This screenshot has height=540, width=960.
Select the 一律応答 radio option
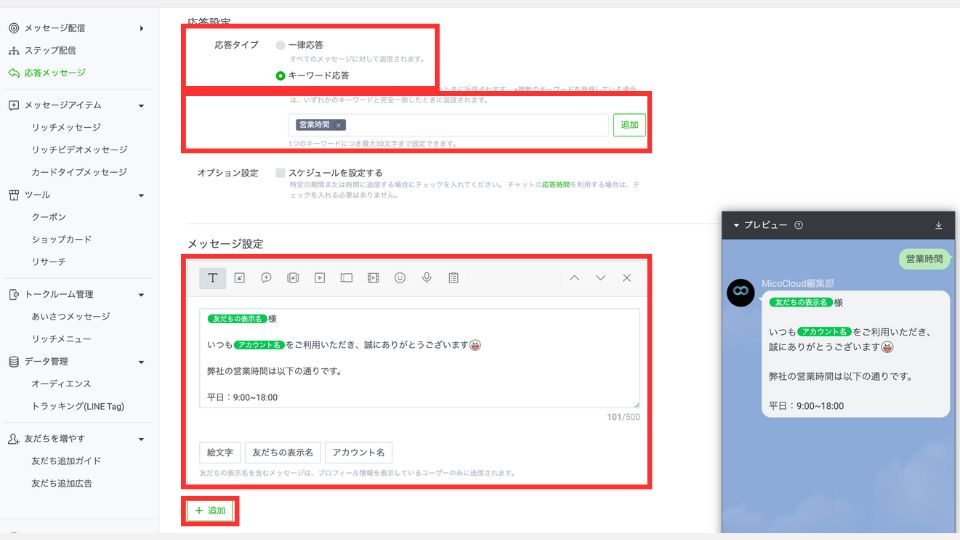coord(280,45)
